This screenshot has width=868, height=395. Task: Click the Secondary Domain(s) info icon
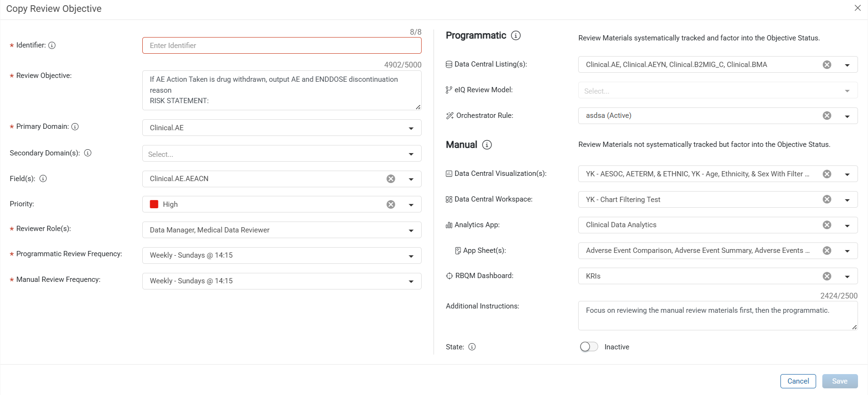[x=88, y=153]
